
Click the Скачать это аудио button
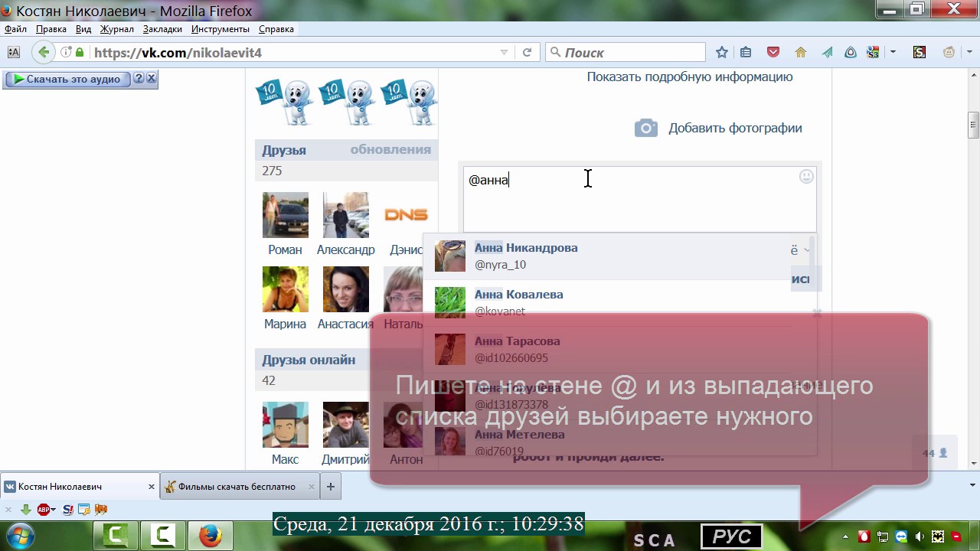[67, 79]
